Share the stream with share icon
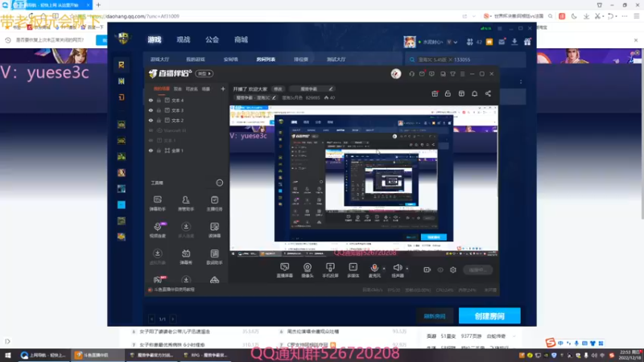644x362 pixels. [x=488, y=93]
